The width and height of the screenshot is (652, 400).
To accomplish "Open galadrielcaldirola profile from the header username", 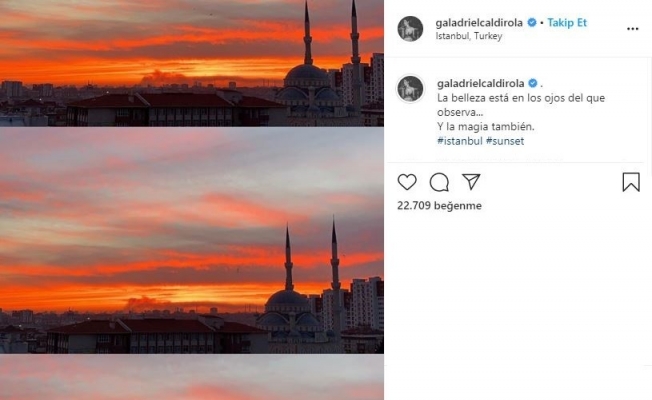I will (479, 22).
